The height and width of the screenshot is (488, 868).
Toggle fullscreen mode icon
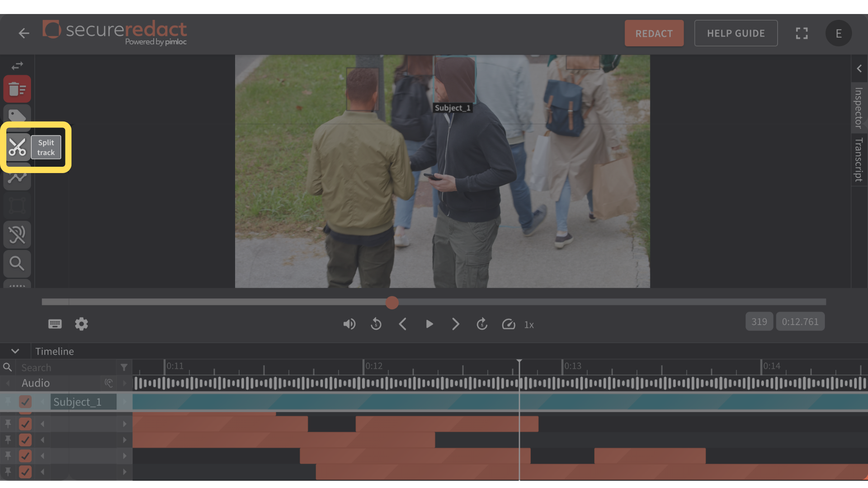[802, 33]
